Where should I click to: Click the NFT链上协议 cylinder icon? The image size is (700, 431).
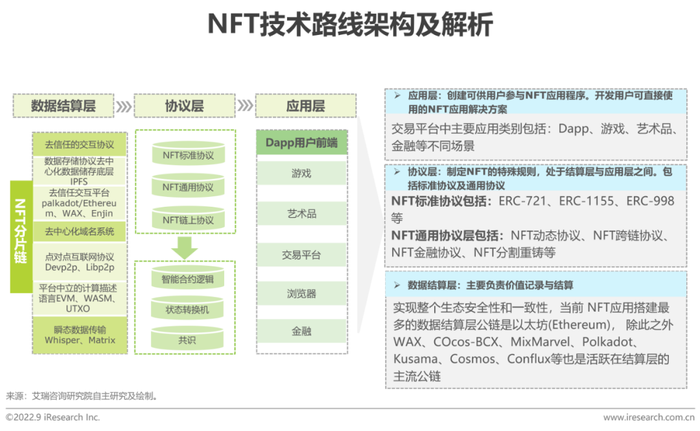188,218
